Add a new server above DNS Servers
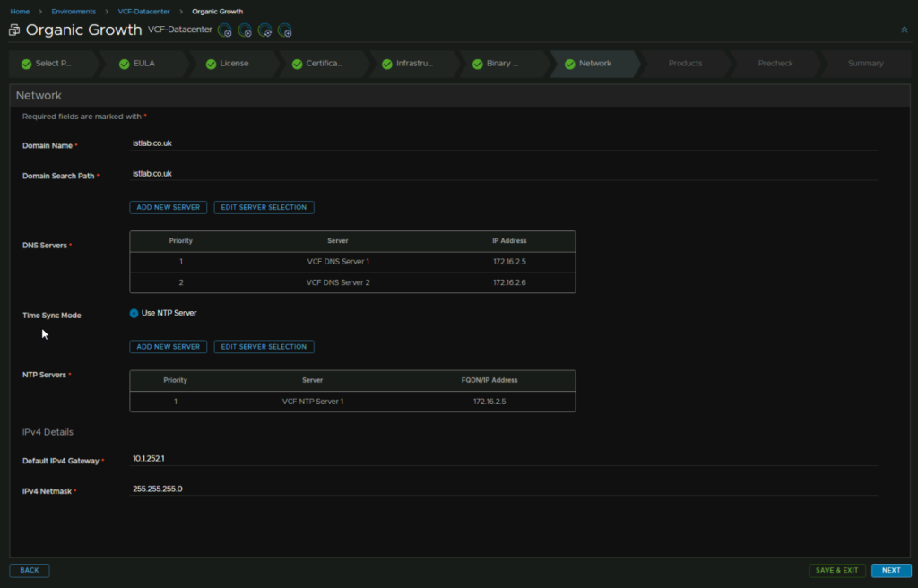Image resolution: width=918 pixels, height=588 pixels. point(168,207)
